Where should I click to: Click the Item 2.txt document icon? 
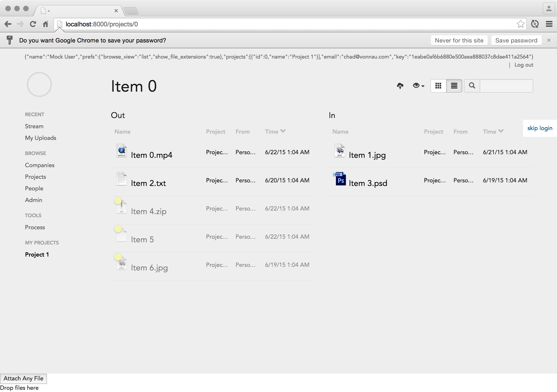click(121, 179)
